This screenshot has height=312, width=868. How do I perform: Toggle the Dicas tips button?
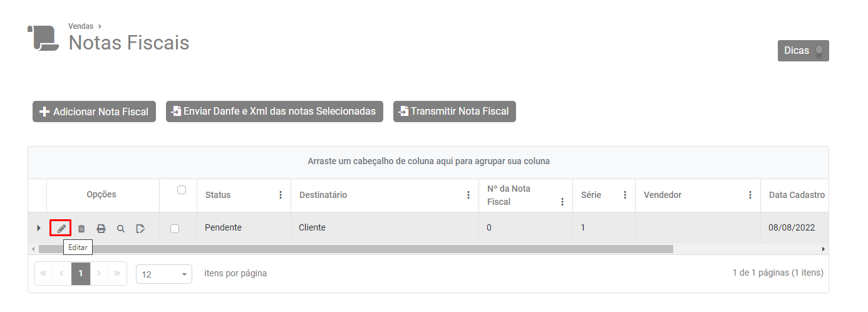pos(803,51)
